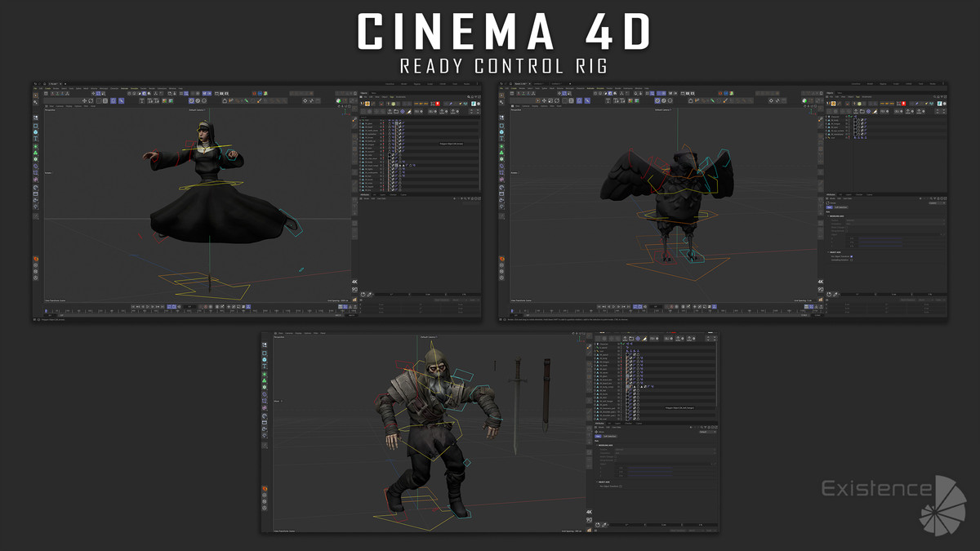Click 90 icon beside warrior viewport

coord(589,520)
